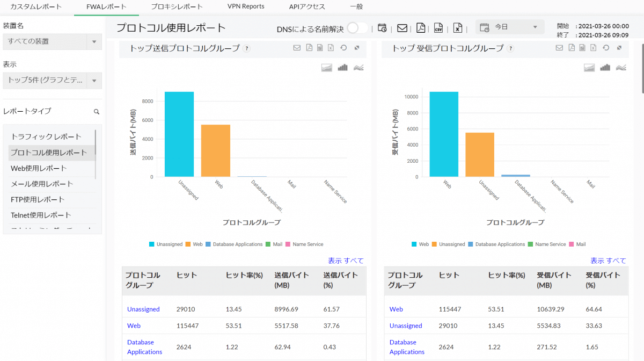Viewport: 644px width, 361px height.
Task: Open help for トップ送信プロトコルグループ
Action: click(247, 49)
